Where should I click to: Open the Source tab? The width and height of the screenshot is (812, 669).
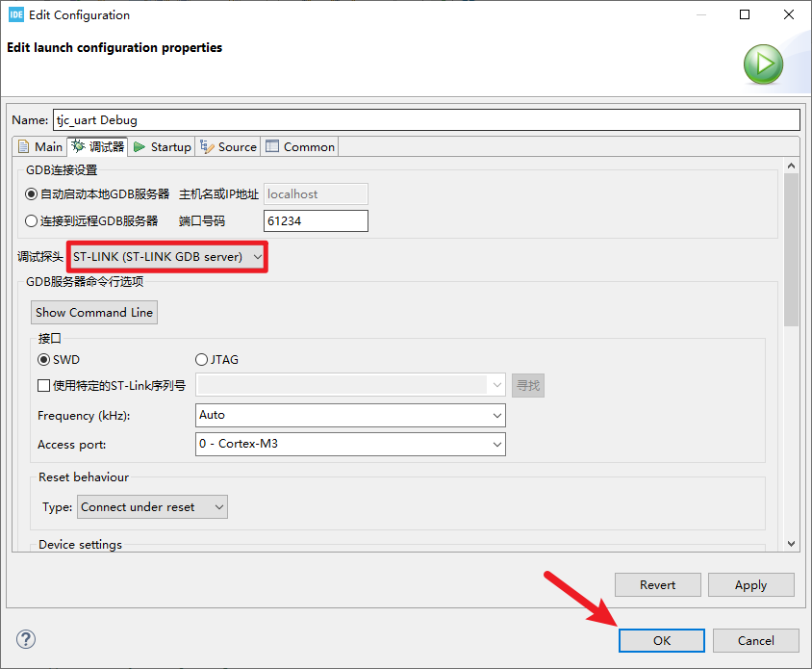[229, 146]
